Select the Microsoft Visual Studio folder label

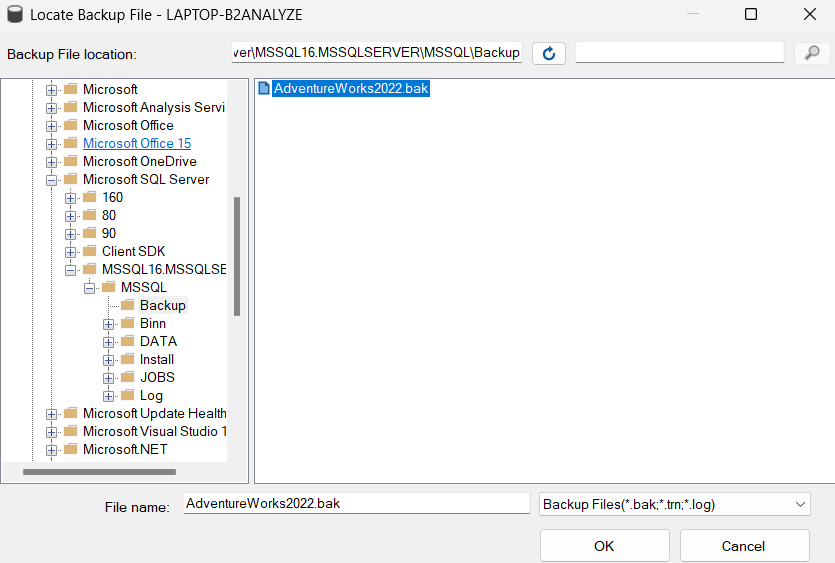pyautogui.click(x=154, y=431)
